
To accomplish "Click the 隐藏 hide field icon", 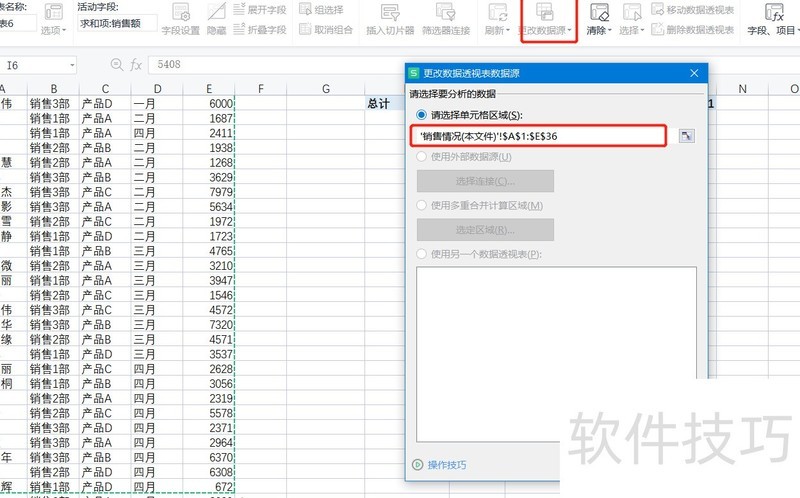I will [x=216, y=19].
